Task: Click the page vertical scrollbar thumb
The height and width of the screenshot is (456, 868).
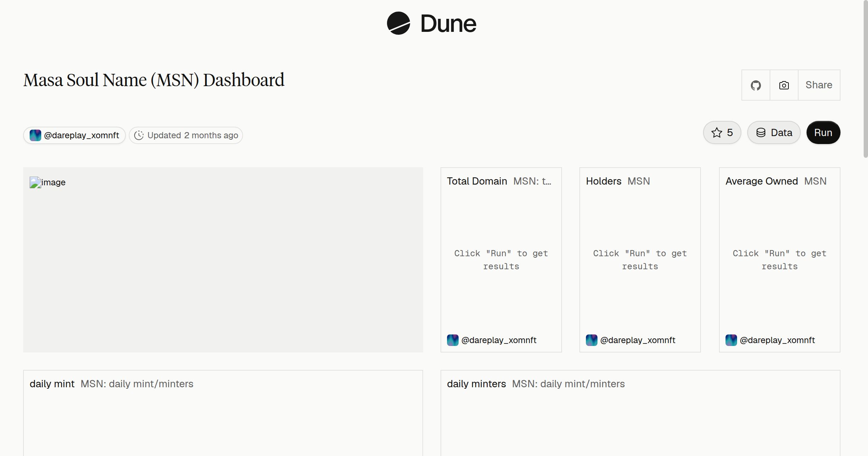Action: 865,79
